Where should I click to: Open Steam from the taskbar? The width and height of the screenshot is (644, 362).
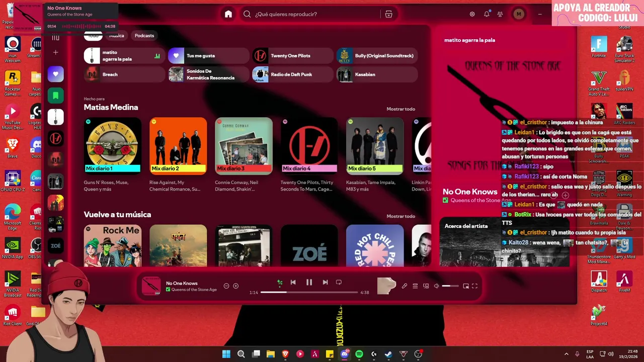pos(388,354)
